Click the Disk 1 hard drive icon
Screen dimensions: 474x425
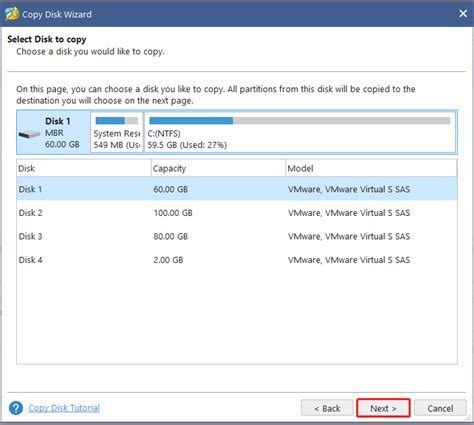(x=29, y=134)
